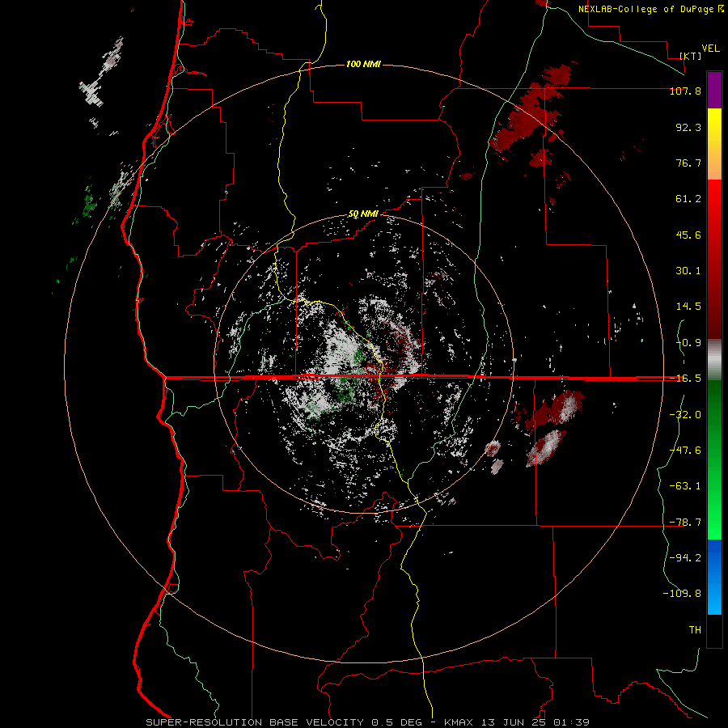Select the -109.8 scale value
Screen dimensions: 728x728
tap(682, 594)
